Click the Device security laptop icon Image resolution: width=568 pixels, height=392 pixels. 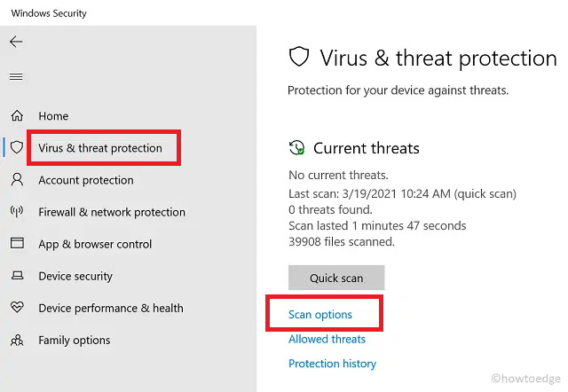(x=17, y=276)
